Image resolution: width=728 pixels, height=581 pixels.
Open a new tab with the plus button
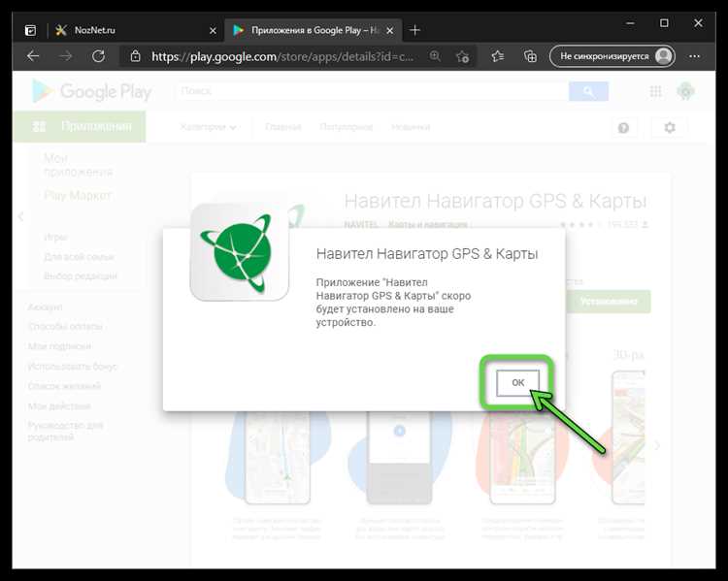415,30
